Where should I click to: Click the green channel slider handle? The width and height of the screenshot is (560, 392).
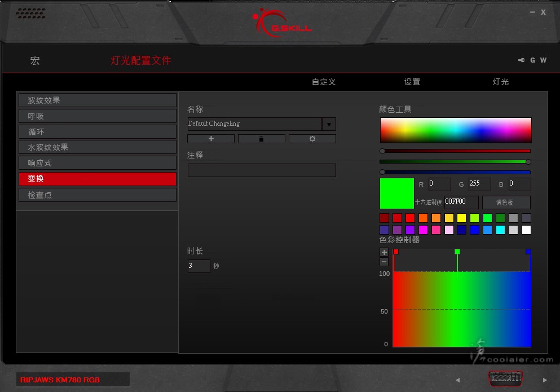click(528, 162)
